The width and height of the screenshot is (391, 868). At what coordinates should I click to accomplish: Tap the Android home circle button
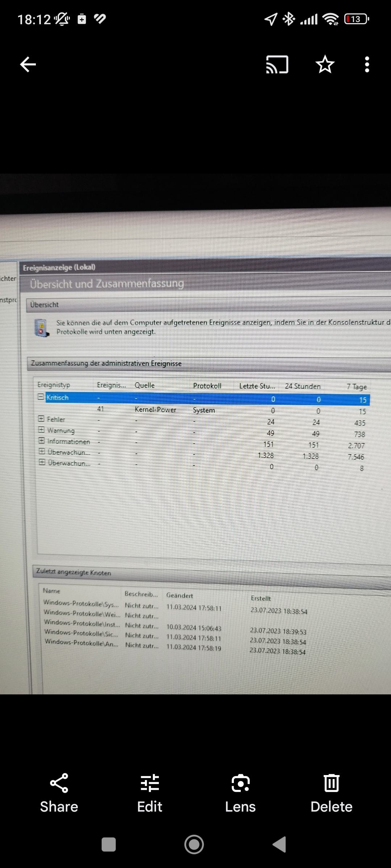coord(194,845)
